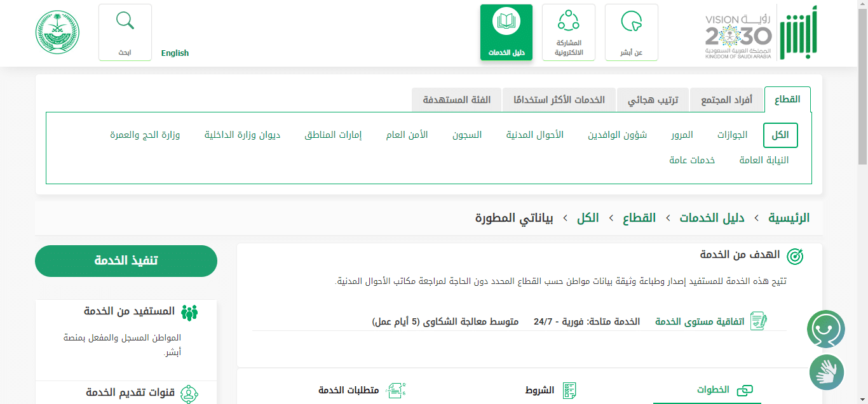Screen dimensions: 868x404
Task: Click the بياناتي المطورة breadcrumb text
Action: click(514, 218)
